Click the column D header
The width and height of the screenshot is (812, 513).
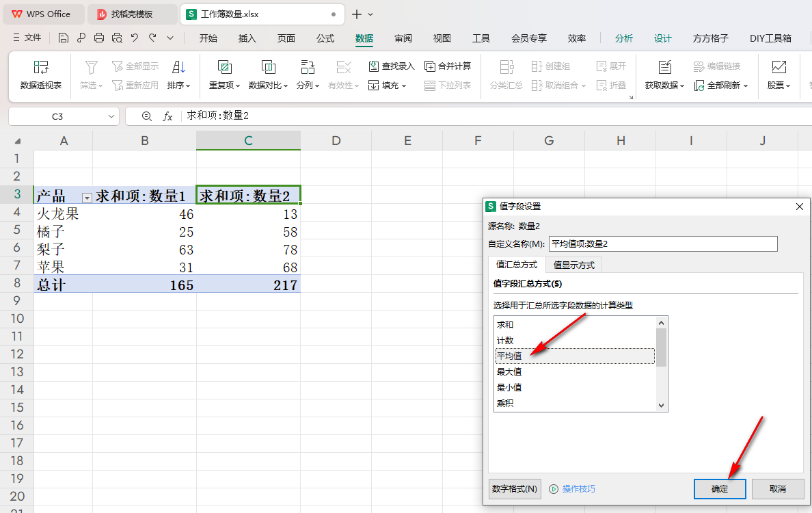[336, 140]
